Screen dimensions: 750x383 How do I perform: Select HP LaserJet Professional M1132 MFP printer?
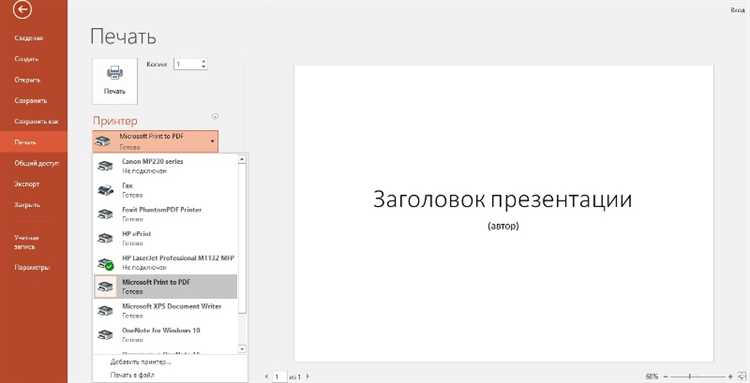(165, 263)
